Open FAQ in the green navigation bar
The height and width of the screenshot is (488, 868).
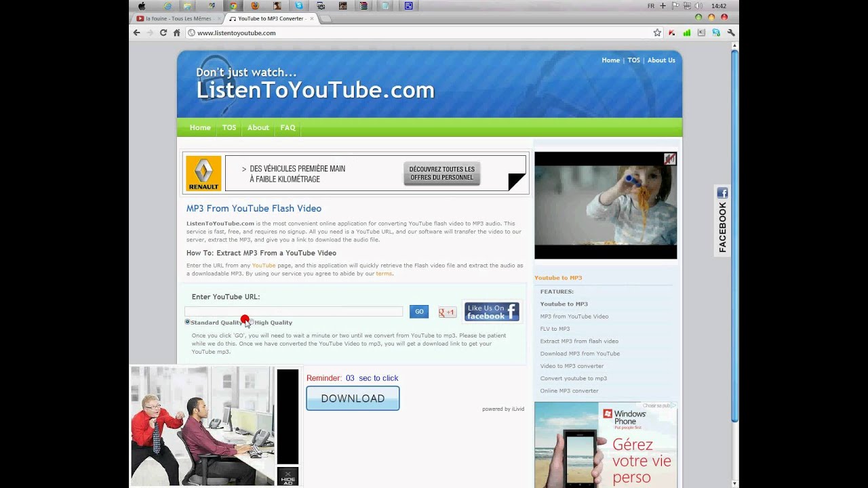288,127
